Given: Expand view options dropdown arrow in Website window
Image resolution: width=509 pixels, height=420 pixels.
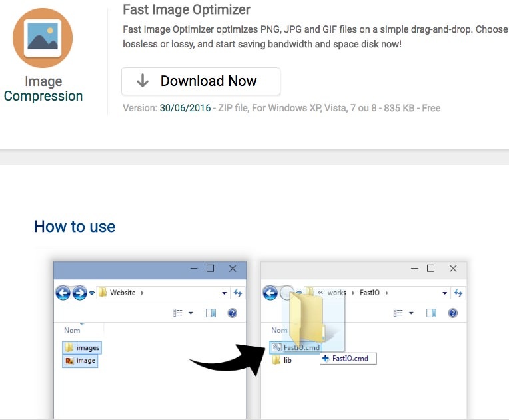Looking at the screenshot, I should (191, 313).
